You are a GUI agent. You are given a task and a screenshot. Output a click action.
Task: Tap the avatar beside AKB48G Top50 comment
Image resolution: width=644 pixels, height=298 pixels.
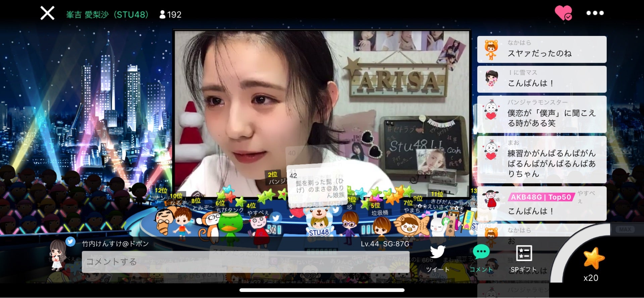coord(491,199)
